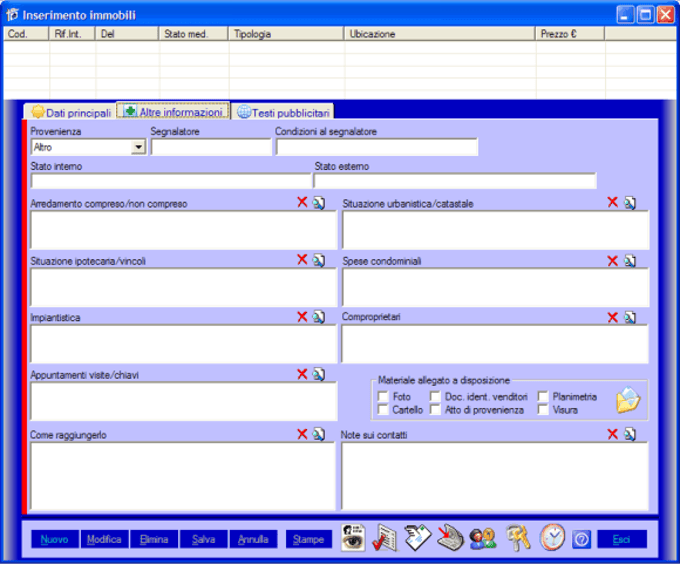Clear the Note sui contatti field with red X

pyautogui.click(x=612, y=434)
